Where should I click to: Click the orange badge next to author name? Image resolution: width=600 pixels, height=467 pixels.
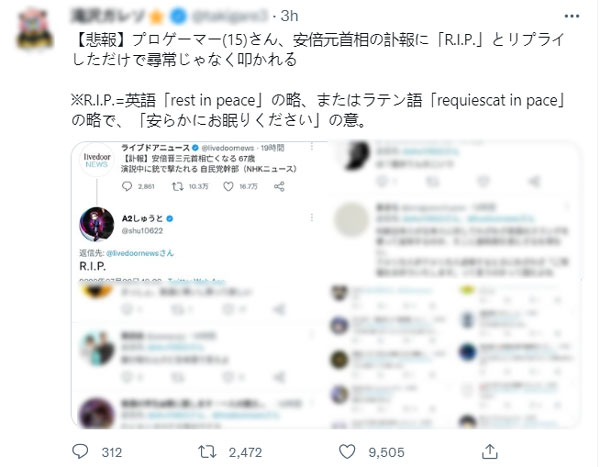click(x=157, y=16)
